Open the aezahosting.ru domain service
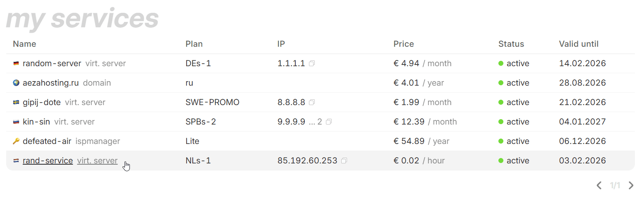Image resolution: width=644 pixels, height=199 pixels. 50,83
